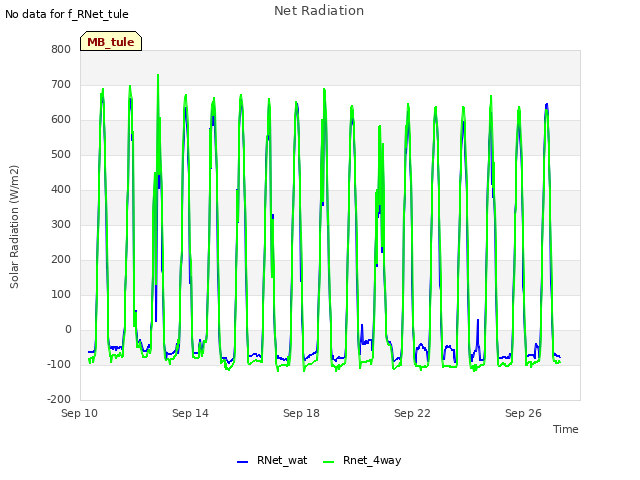
Task: Click the 600 y-axis tick label
Action: pos(61,120)
